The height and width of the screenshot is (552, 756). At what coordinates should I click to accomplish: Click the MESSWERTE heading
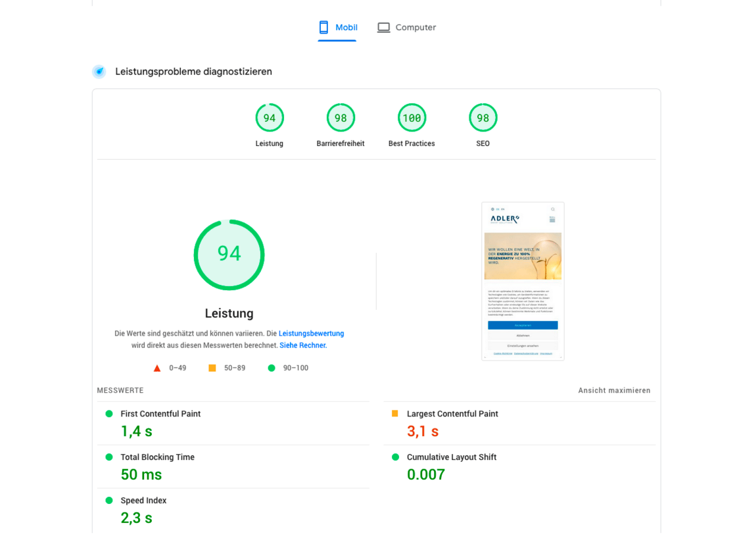(x=120, y=390)
